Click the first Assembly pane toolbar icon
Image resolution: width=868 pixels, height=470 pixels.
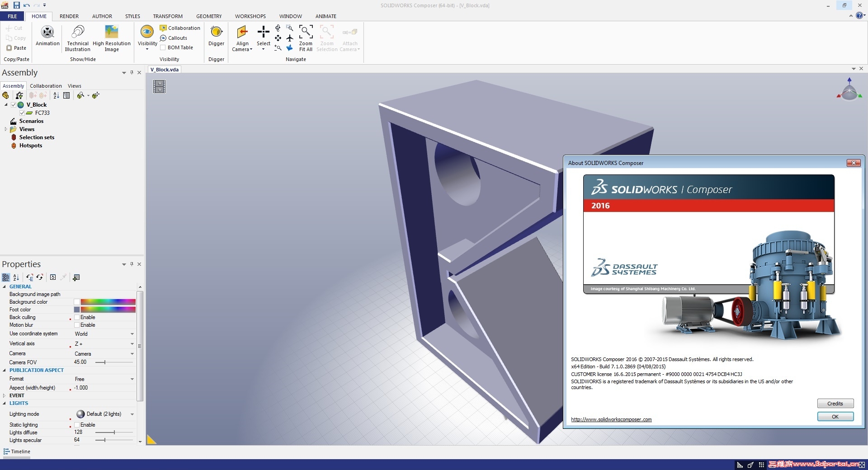pos(5,95)
